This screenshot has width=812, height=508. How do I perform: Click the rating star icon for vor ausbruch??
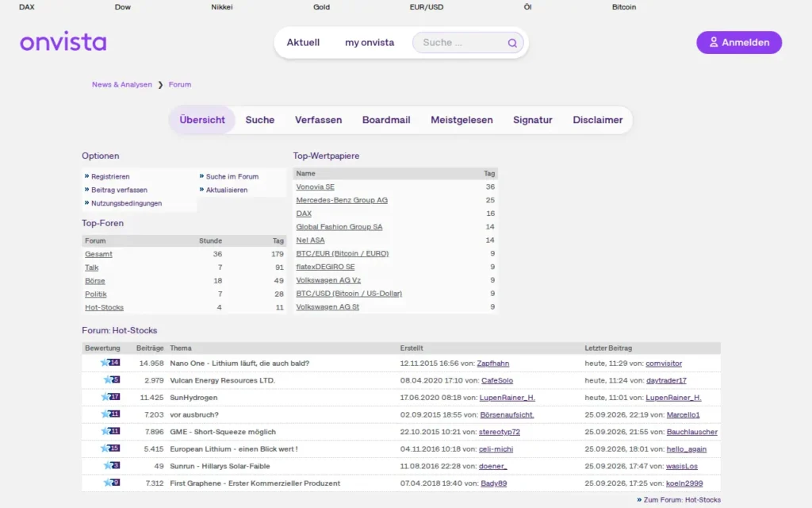pos(110,414)
